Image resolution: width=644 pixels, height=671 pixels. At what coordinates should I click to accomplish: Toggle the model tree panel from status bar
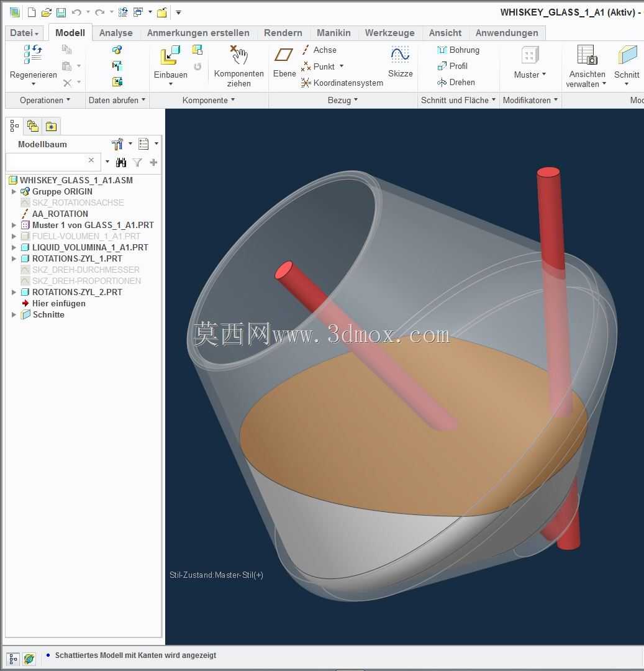[13, 659]
